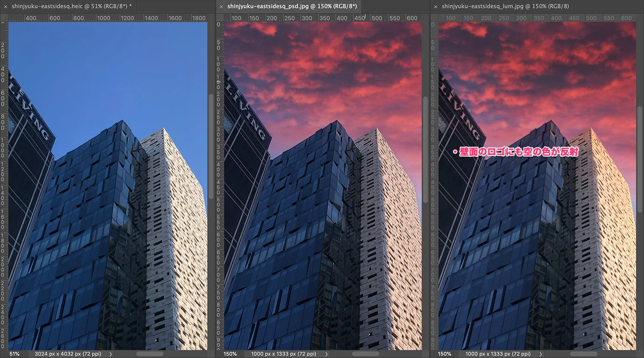Click the left document's horizontal scrollbar thumb
Screen dimensions: 644x358
click(149, 354)
